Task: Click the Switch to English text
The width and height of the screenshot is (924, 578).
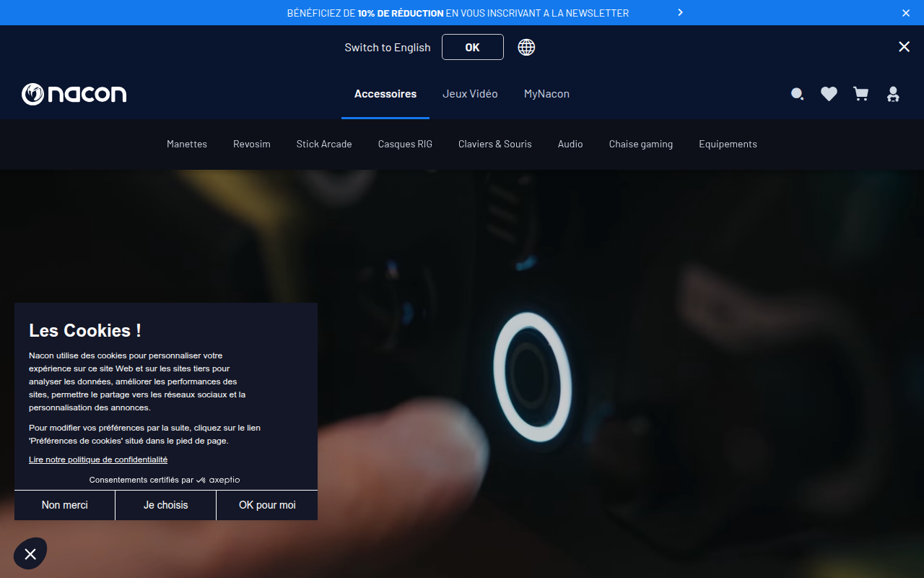Action: (x=388, y=47)
